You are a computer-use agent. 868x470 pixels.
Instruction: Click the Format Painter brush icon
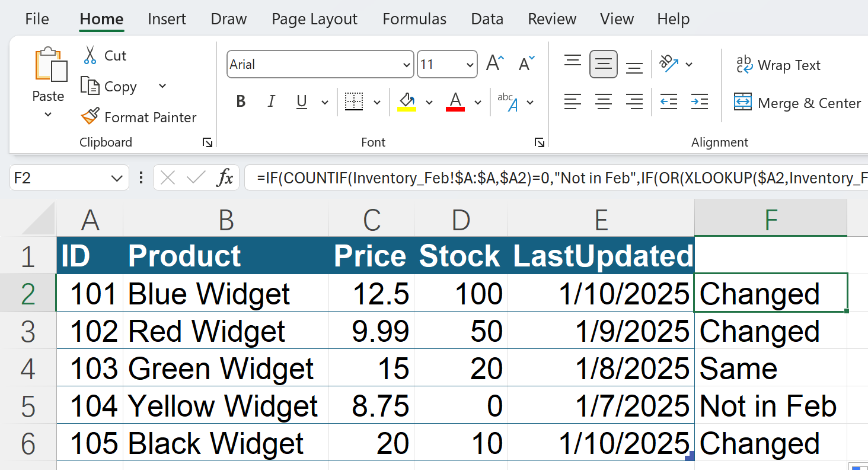click(90, 116)
